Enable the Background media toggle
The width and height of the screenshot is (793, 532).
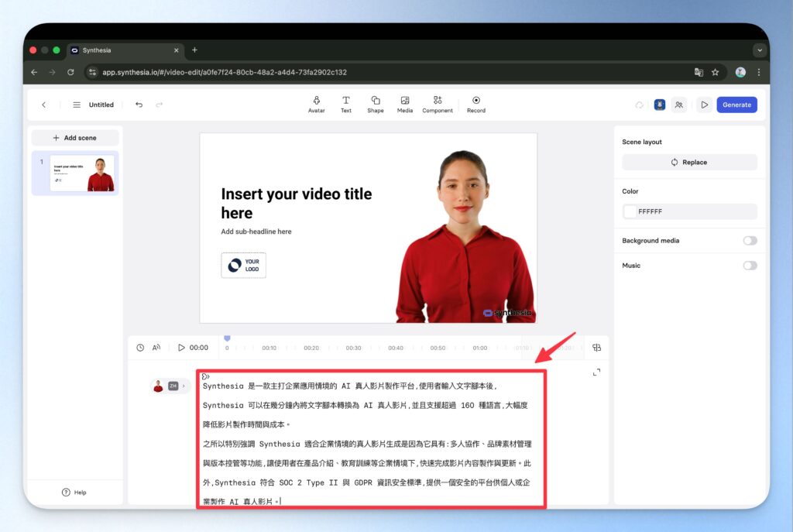[x=749, y=241]
